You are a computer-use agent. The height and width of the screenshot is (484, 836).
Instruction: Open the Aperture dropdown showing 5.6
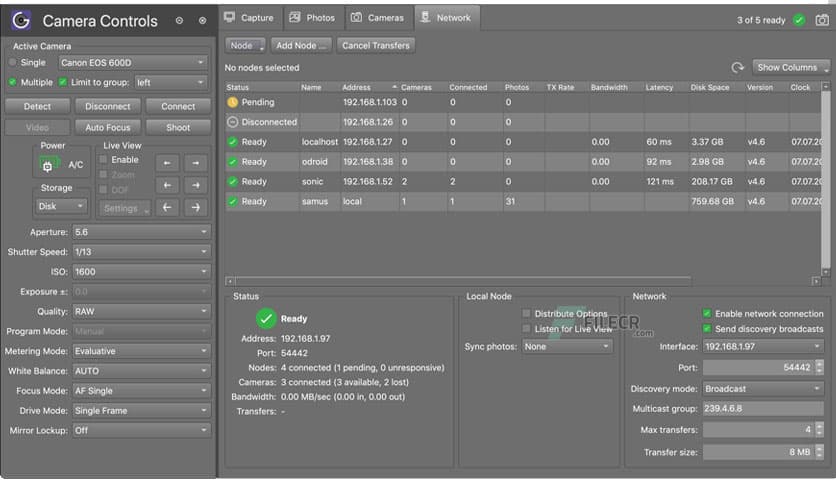tap(141, 232)
